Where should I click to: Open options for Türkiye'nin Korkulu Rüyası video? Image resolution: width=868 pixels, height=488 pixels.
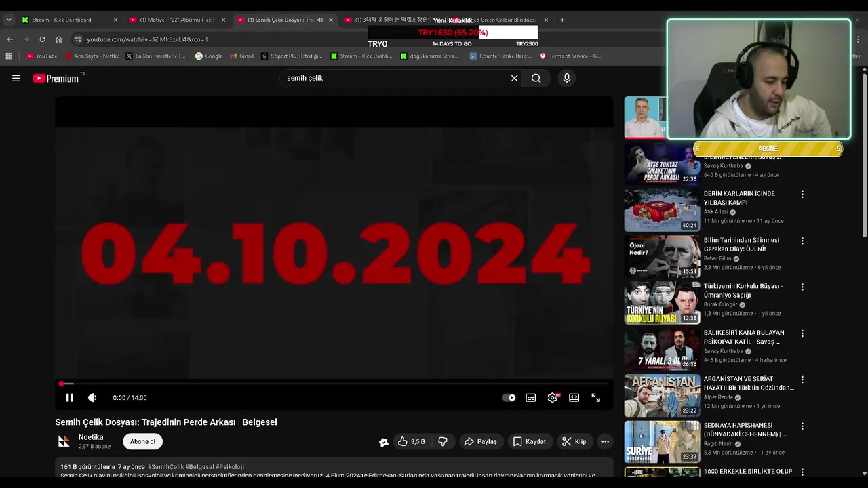click(x=802, y=287)
